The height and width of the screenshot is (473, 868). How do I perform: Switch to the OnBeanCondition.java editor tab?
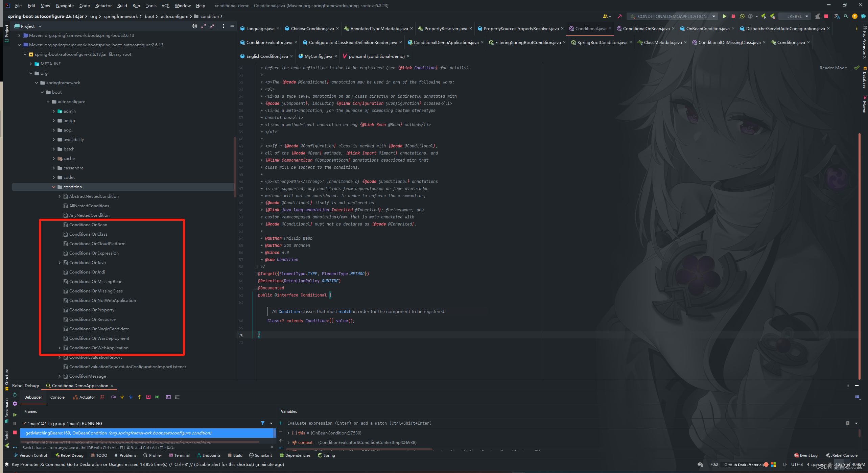click(x=707, y=28)
